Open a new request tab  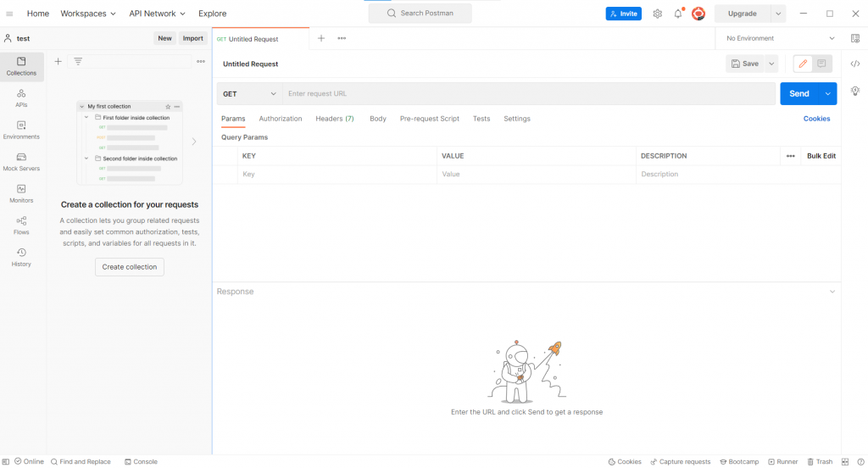click(x=321, y=38)
